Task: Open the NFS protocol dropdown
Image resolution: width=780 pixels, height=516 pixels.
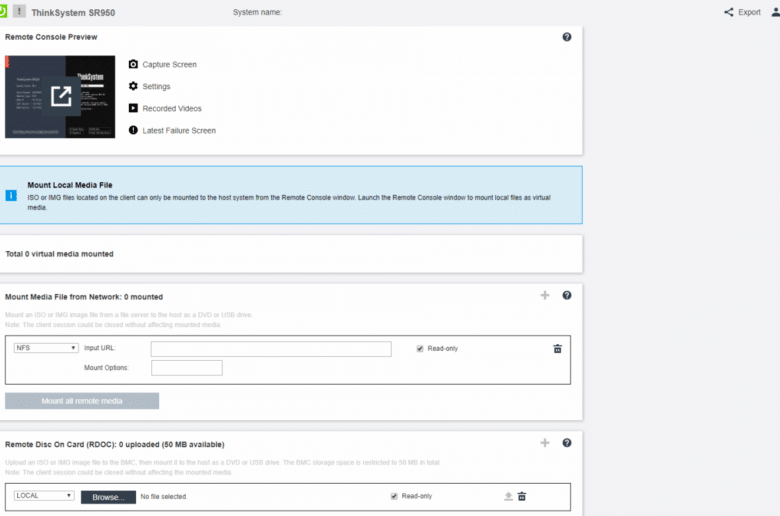Action: coord(46,348)
